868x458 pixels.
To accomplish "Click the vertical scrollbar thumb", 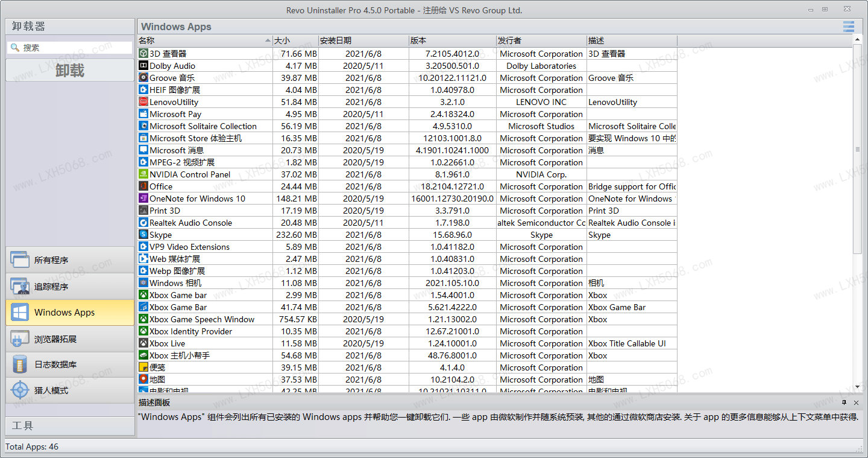I will 858,148.
